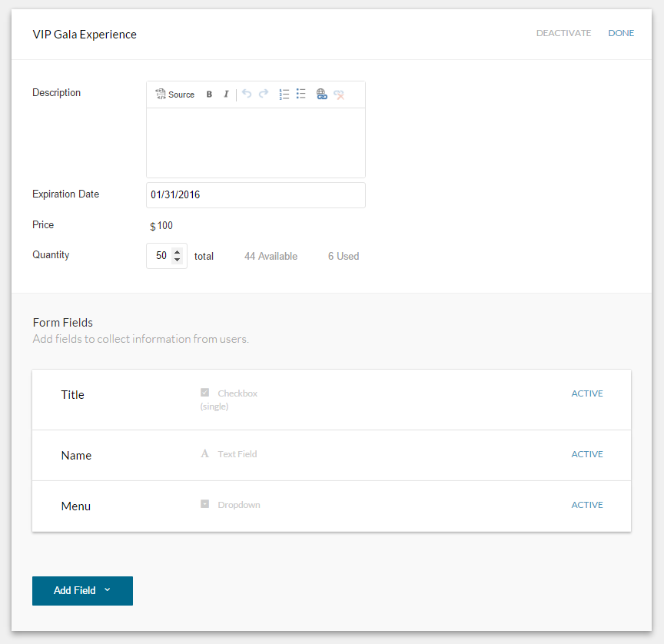664x644 pixels.
Task: Click the '44 Available' text
Action: coord(271,256)
